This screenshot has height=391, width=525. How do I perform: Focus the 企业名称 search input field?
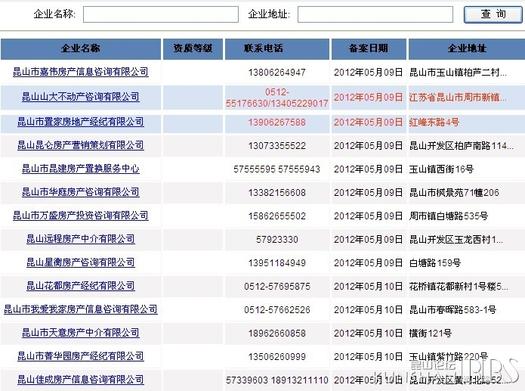[161, 14]
